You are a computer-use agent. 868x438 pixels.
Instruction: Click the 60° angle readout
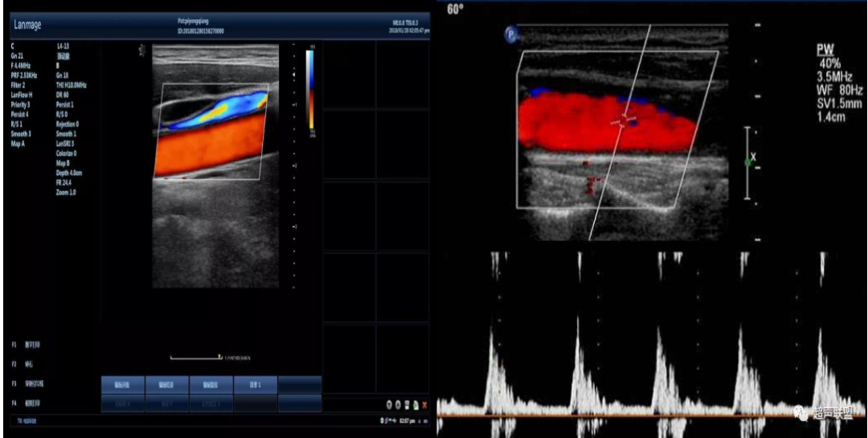[454, 10]
